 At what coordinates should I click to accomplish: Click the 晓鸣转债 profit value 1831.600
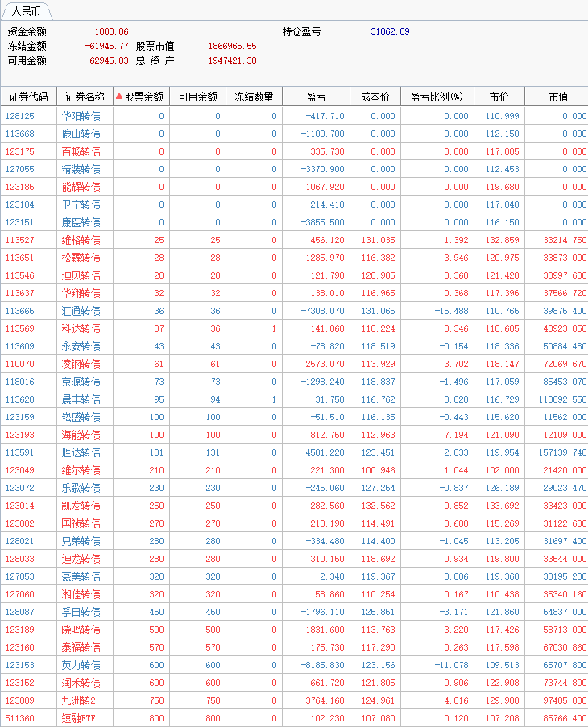pos(325,630)
